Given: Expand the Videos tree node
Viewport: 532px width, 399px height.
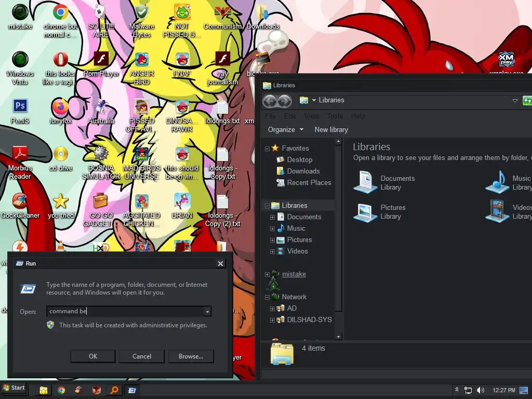Looking at the screenshot, I should click(x=272, y=251).
